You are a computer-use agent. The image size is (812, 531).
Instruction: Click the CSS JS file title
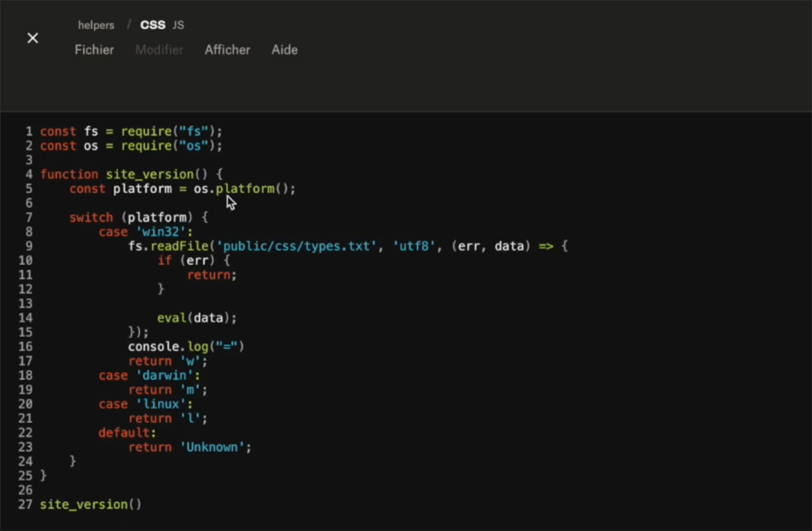click(162, 25)
